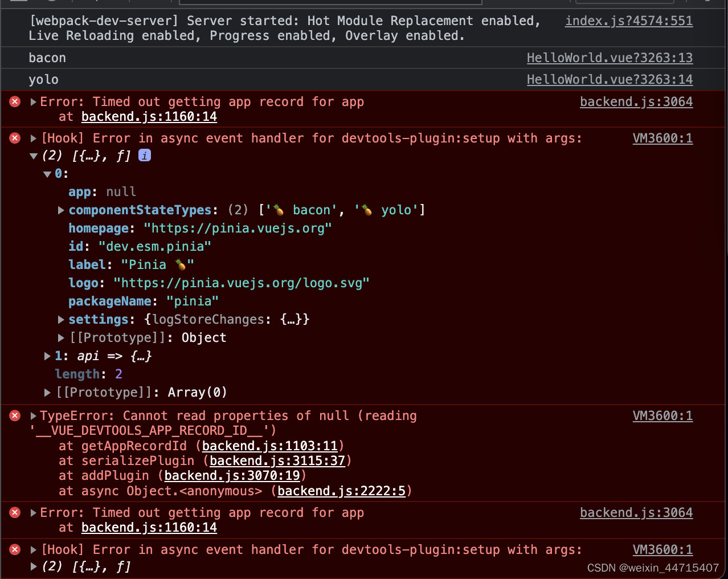This screenshot has width=728, height=579.
Task: Open index.js?4574:551 source link
Action: click(x=628, y=21)
